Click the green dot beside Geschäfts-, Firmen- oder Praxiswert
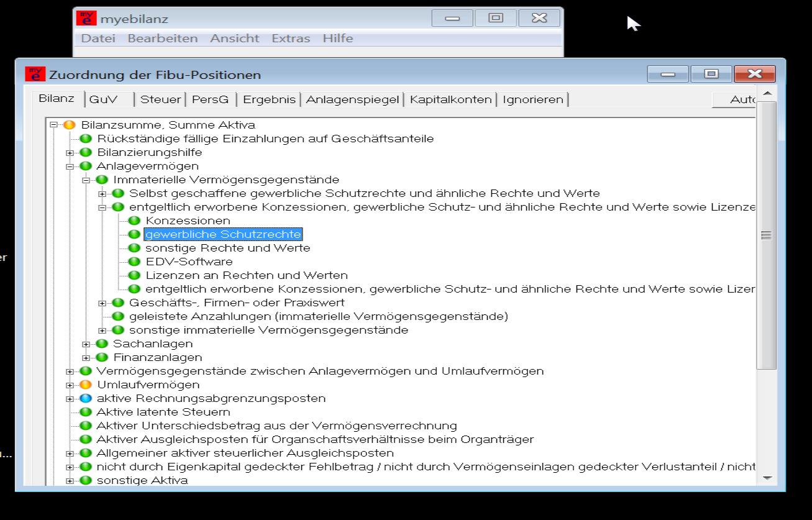 [118, 303]
